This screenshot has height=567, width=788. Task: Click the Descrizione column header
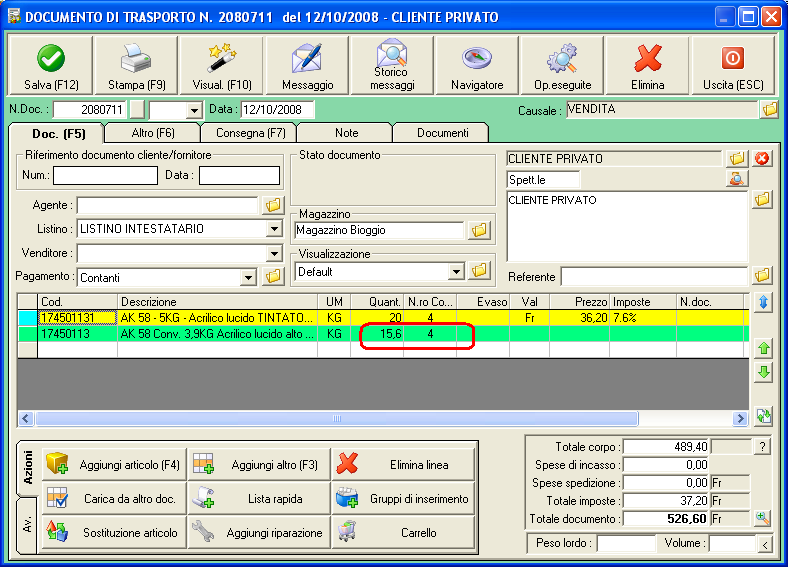point(218,302)
